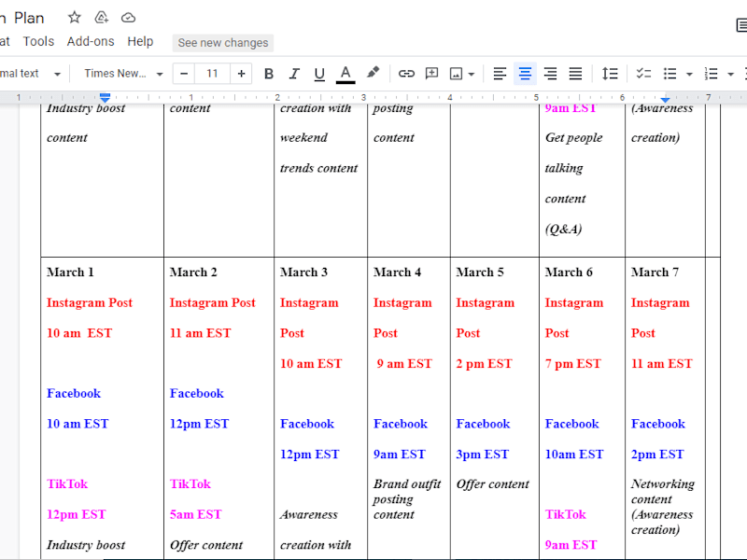
Task: Expand the numbered list options arrow
Action: (730, 75)
